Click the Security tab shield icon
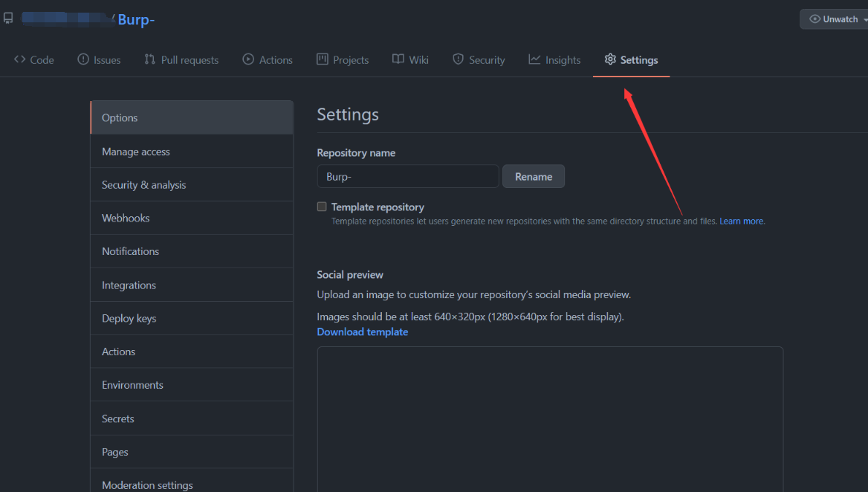The width and height of the screenshot is (868, 492). [458, 59]
